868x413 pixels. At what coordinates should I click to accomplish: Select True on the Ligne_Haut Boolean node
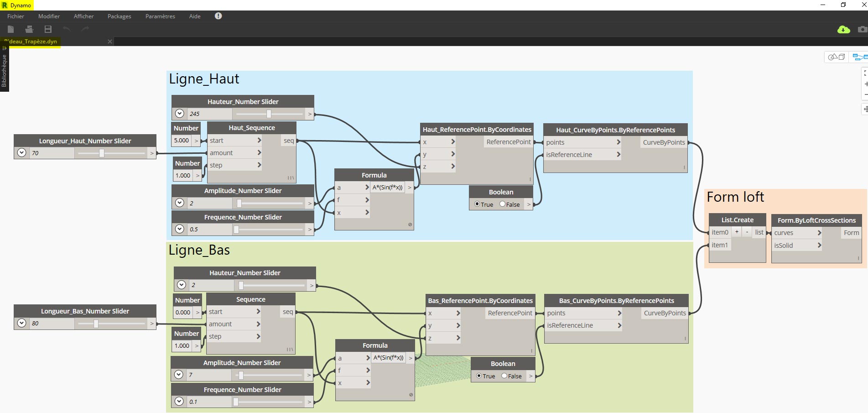click(477, 204)
